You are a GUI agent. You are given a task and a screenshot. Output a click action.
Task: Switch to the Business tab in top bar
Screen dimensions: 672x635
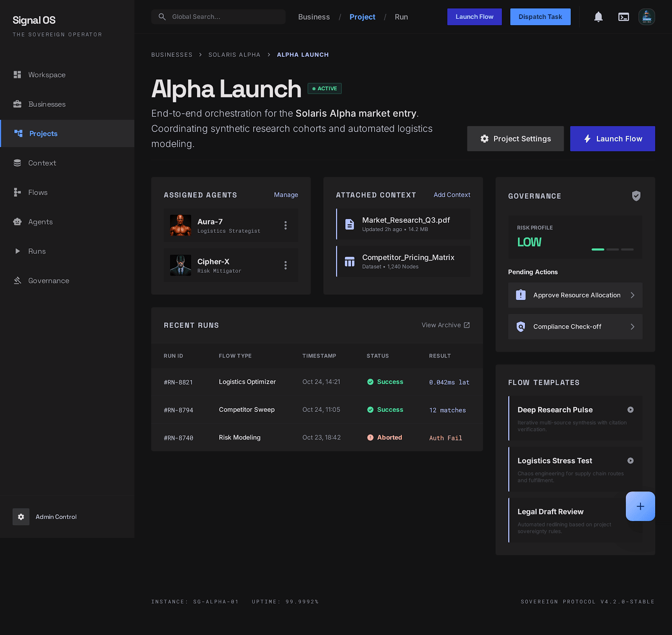pos(314,17)
